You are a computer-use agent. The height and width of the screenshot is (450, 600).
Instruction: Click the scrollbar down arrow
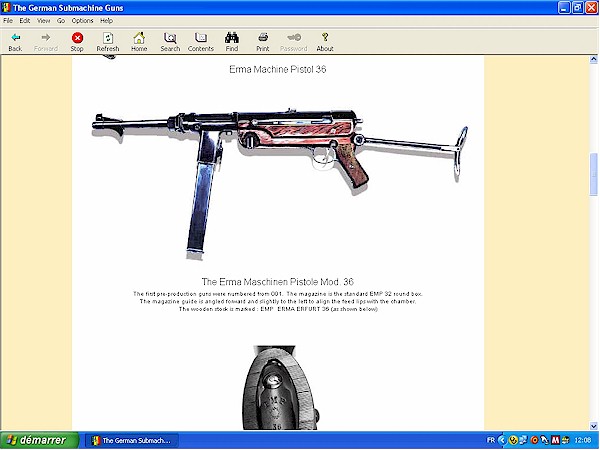coord(593,426)
